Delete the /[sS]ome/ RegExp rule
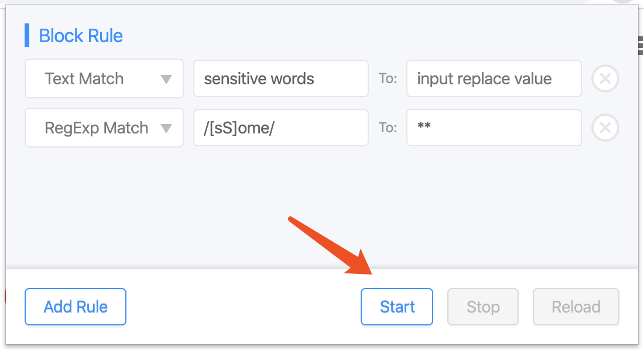The image size is (644, 350). [605, 128]
